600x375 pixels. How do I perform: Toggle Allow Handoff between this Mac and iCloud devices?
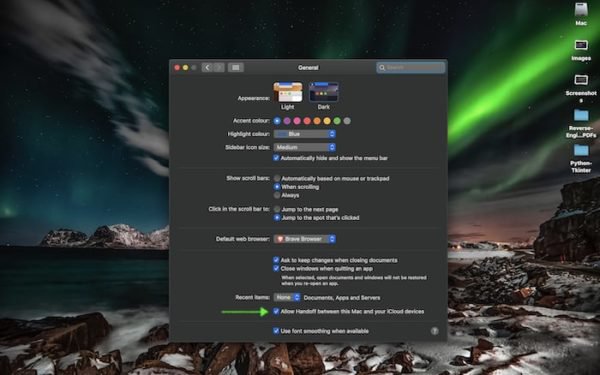[276, 311]
